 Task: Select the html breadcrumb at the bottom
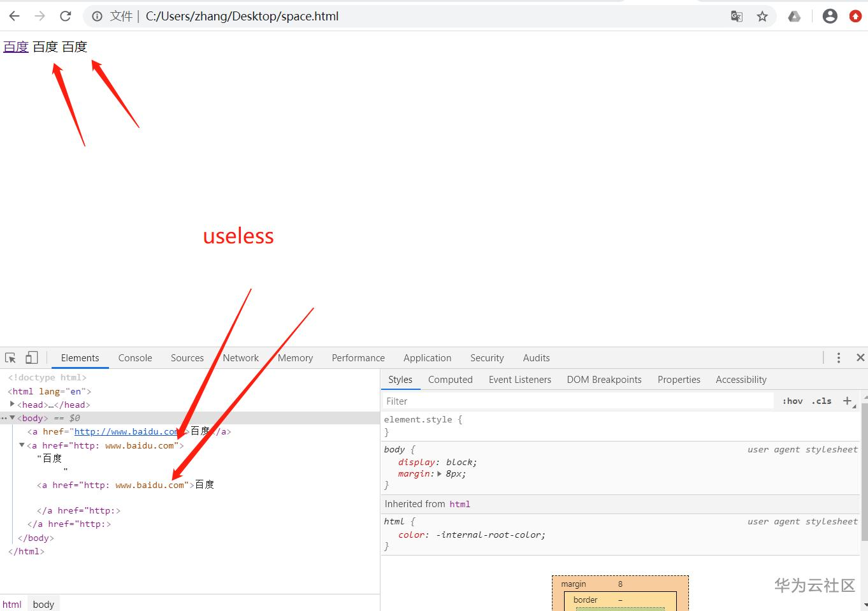[12, 604]
